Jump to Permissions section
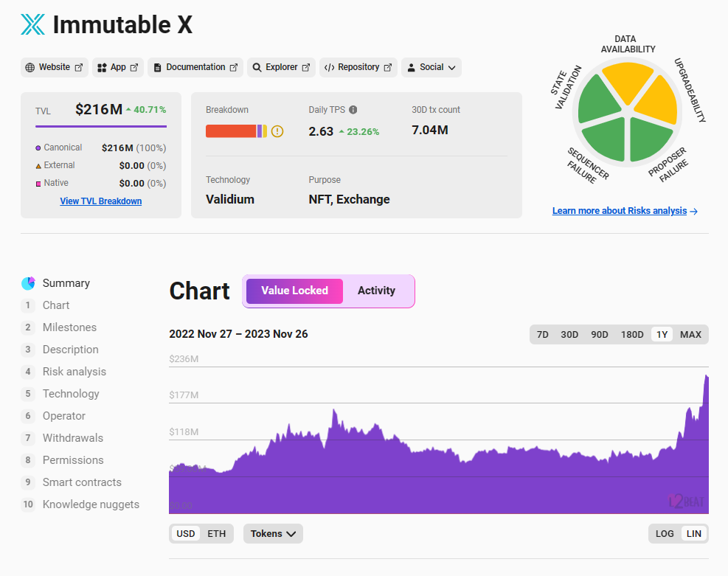728x576 pixels. 63,460
